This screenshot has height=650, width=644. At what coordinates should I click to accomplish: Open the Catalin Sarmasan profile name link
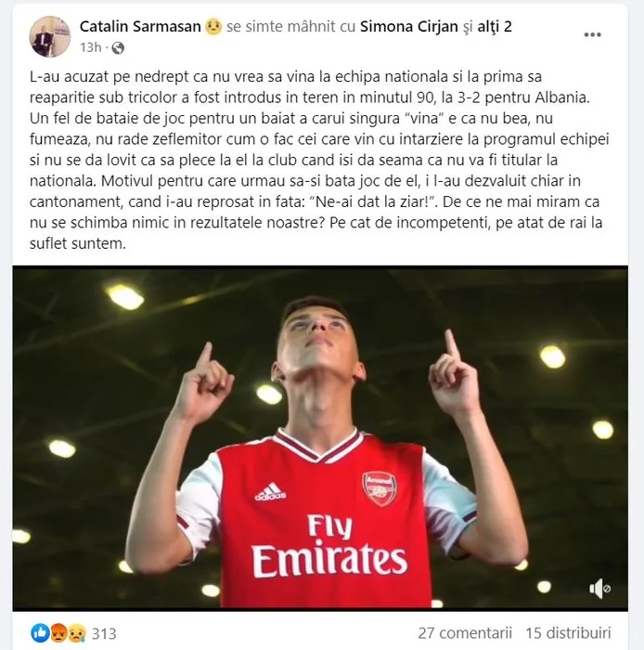point(141,28)
